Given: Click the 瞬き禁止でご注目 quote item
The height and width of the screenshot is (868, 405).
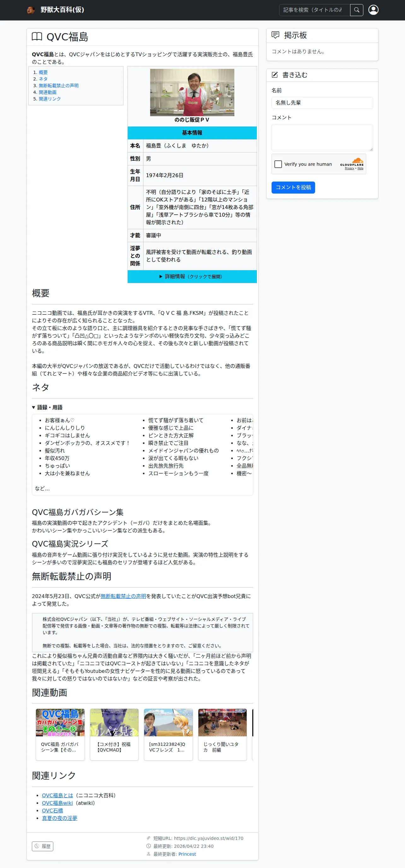Looking at the screenshot, I should [168, 443].
